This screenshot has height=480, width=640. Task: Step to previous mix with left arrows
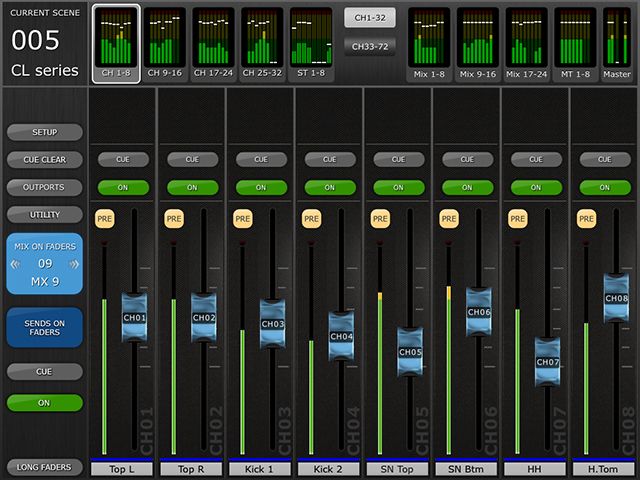[x=17, y=264]
